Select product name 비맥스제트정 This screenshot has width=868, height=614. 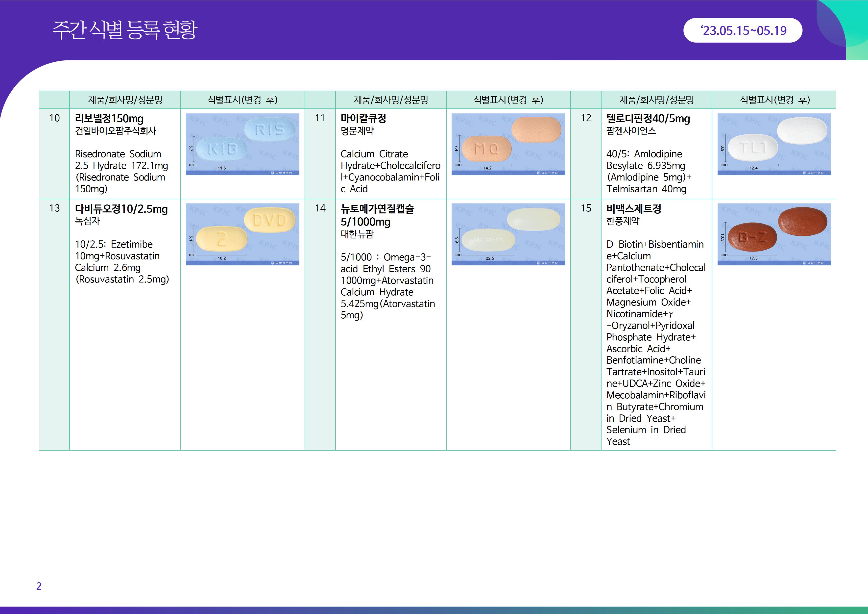point(634,209)
